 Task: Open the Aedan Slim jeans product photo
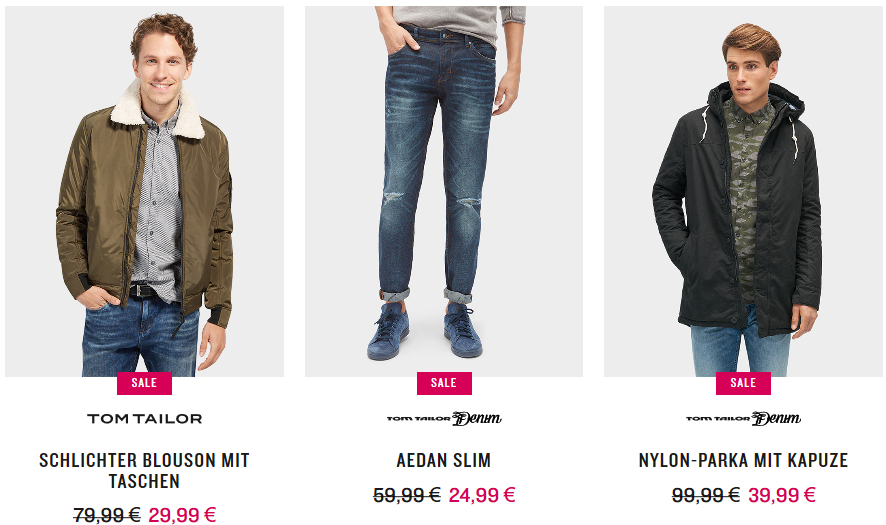point(444,191)
